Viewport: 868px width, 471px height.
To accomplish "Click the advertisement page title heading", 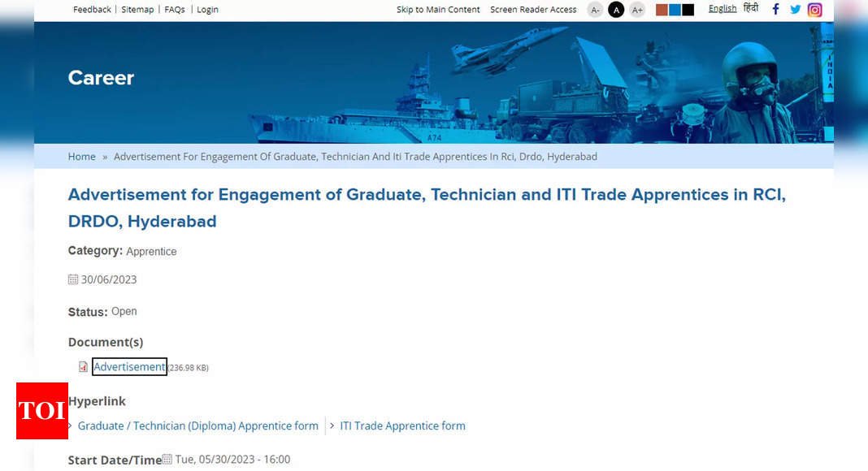I will [427, 208].
